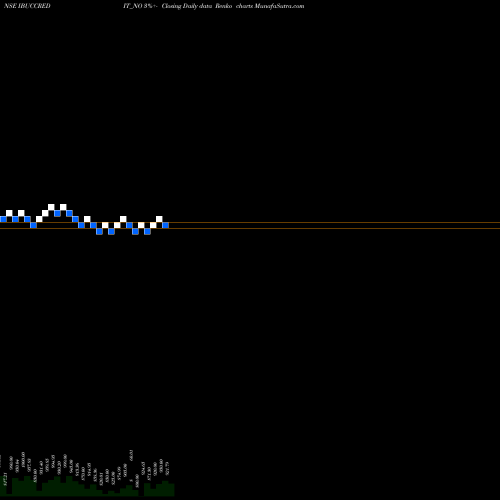Click the NSE IBUCCRED symbol title
Image resolution: width=500 pixels, height=500 pixels.
pyautogui.click(x=27, y=6)
